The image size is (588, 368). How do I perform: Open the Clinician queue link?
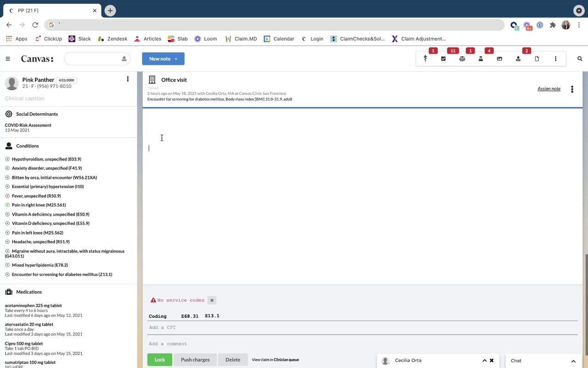click(x=286, y=360)
